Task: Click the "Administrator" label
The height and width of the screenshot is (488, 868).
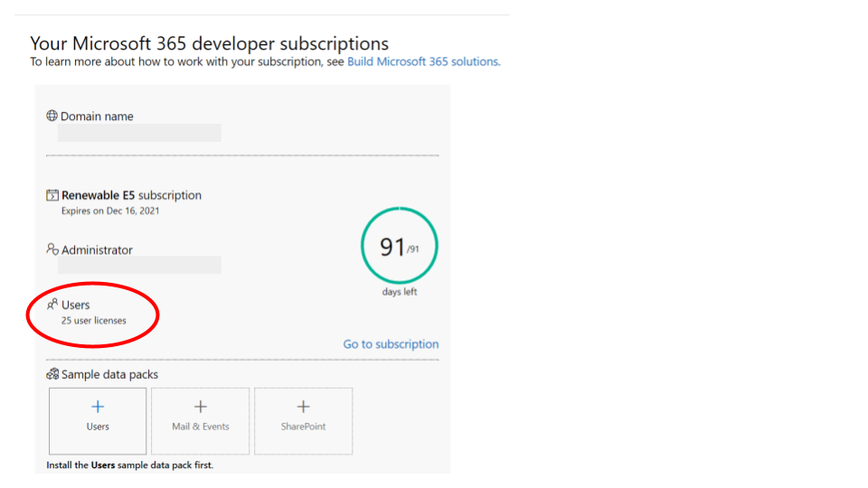Action: [x=97, y=250]
